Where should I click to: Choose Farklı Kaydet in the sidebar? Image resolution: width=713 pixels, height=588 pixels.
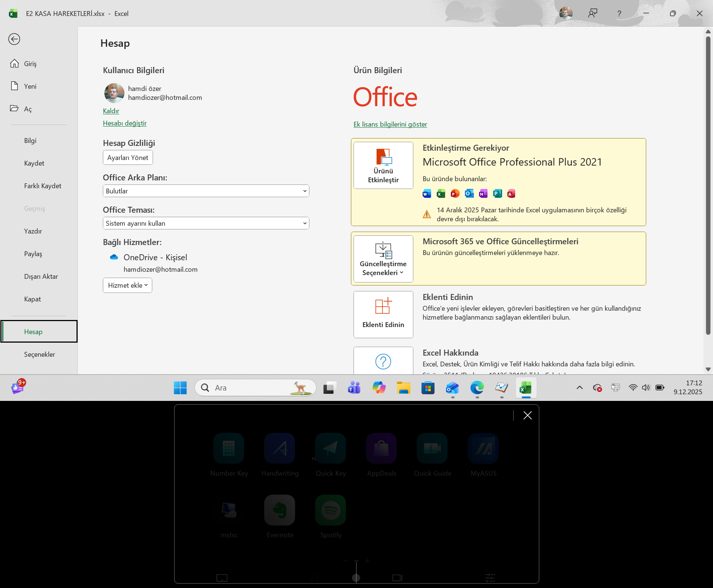[39, 186]
